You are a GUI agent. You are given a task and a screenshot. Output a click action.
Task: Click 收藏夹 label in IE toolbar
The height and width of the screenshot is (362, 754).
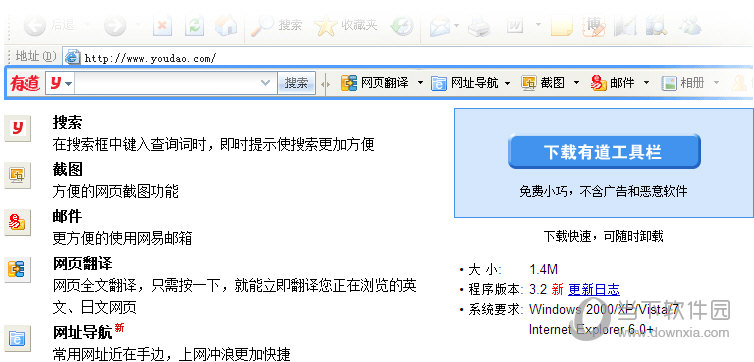point(359,25)
